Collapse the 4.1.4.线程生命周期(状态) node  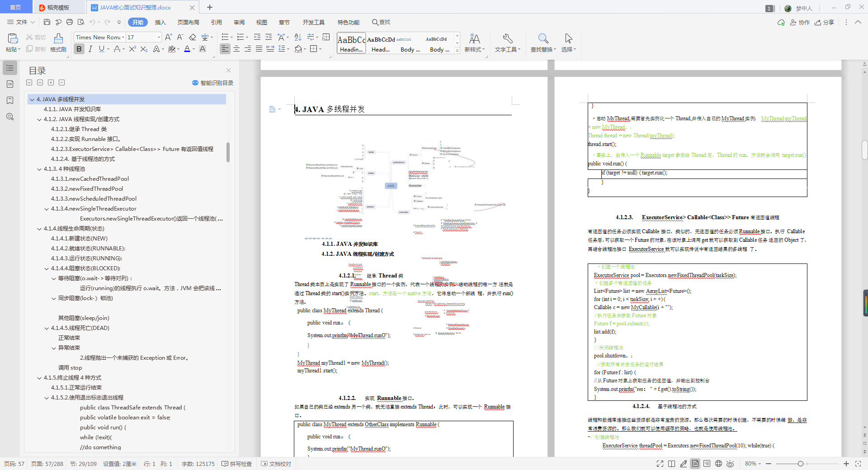tap(39, 229)
